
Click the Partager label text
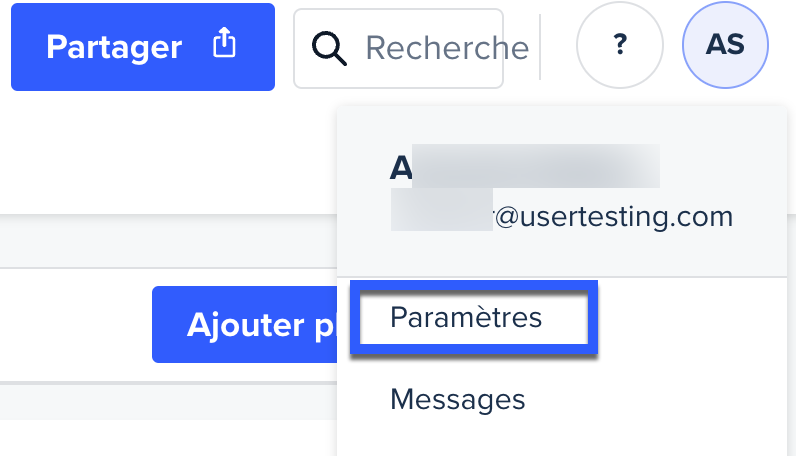114,47
